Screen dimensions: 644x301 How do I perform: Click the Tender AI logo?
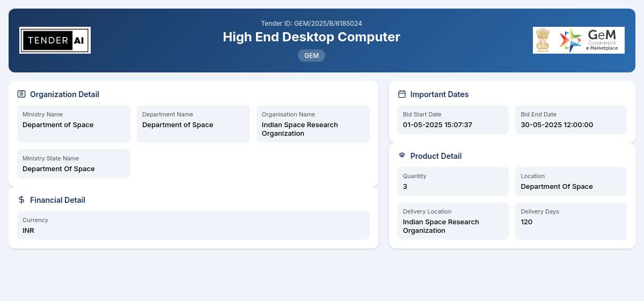point(55,40)
